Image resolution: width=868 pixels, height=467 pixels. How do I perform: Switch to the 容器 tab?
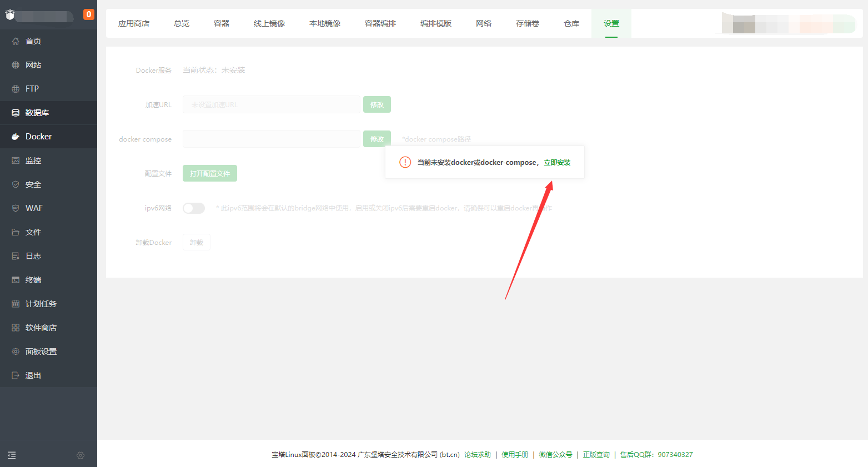[222, 23]
